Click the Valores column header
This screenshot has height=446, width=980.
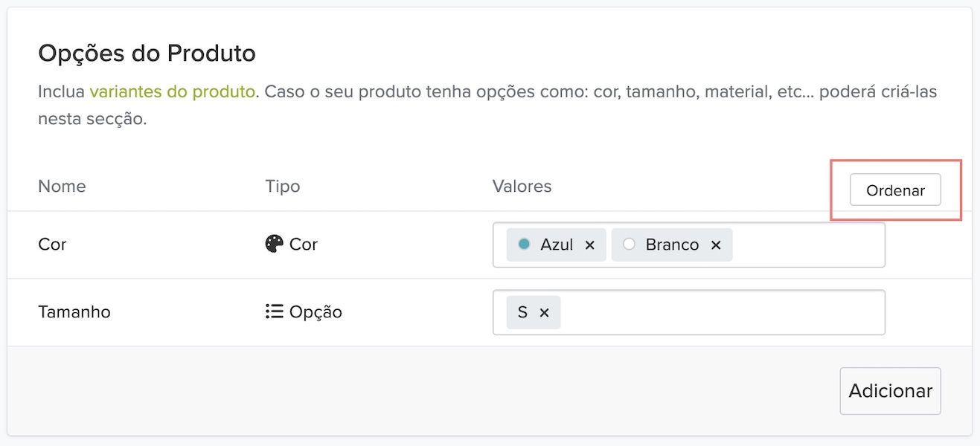[x=522, y=186]
